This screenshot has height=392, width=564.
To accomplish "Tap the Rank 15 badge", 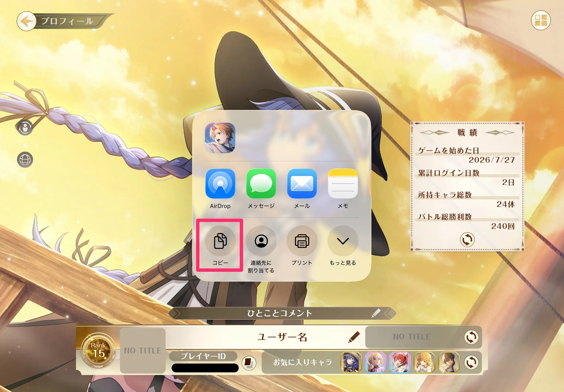I will point(98,350).
